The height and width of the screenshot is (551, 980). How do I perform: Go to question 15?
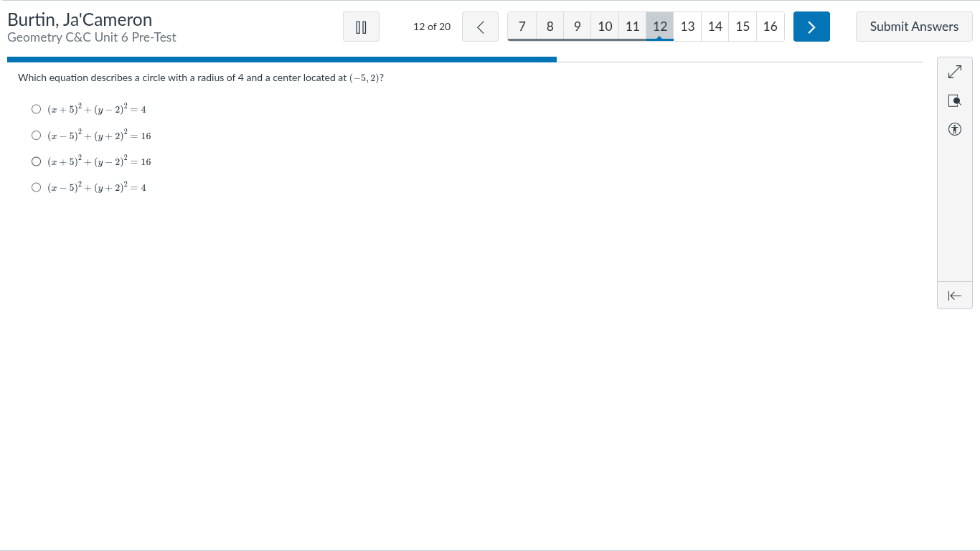tap(743, 27)
